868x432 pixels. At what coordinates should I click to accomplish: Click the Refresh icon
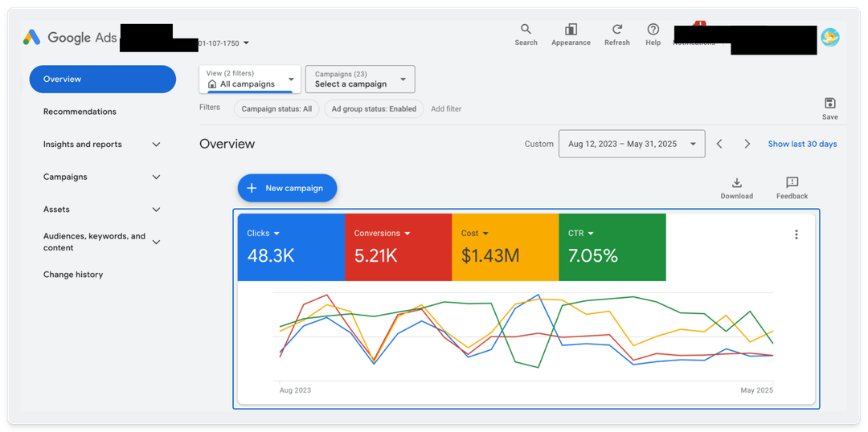click(616, 29)
